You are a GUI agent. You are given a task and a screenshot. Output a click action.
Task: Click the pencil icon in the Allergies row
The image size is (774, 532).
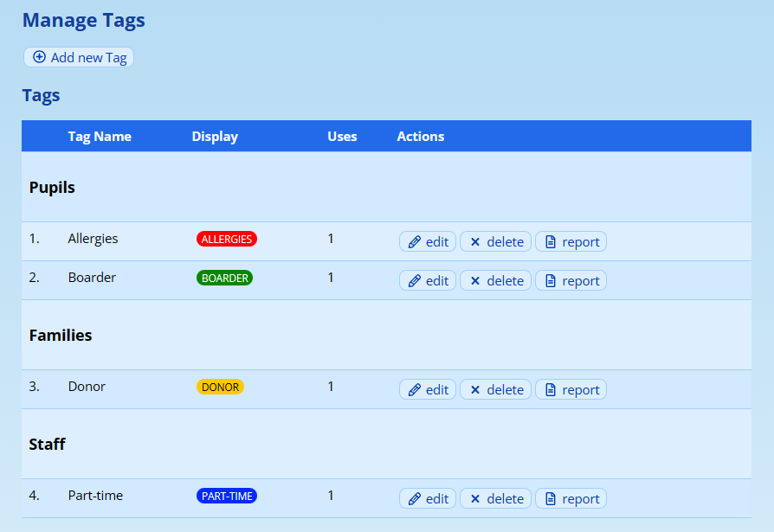tap(414, 242)
